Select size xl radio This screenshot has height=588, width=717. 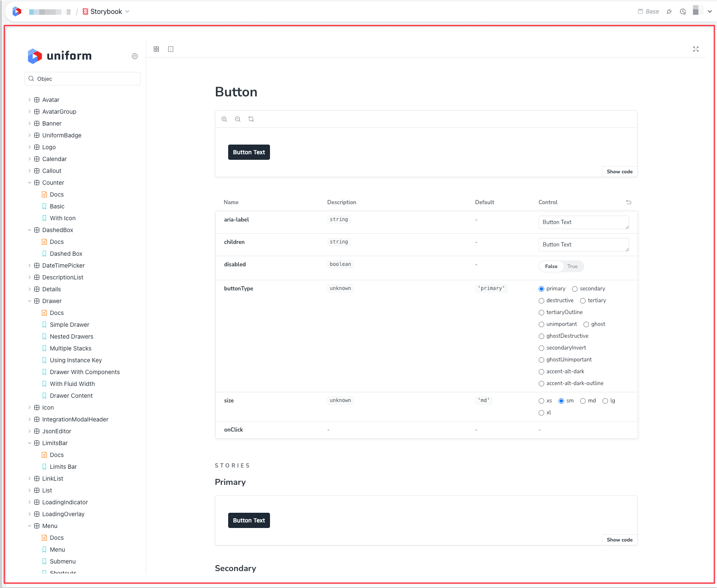tap(541, 413)
